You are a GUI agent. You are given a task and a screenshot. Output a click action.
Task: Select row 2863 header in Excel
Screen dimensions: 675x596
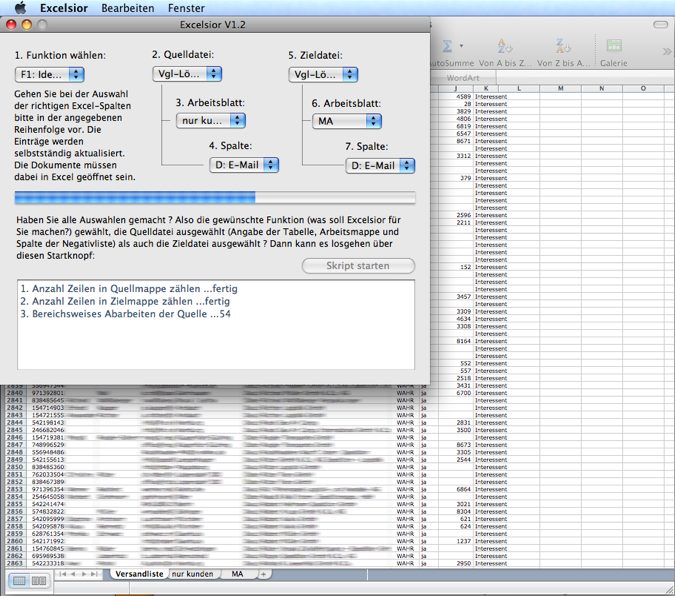(x=14, y=563)
